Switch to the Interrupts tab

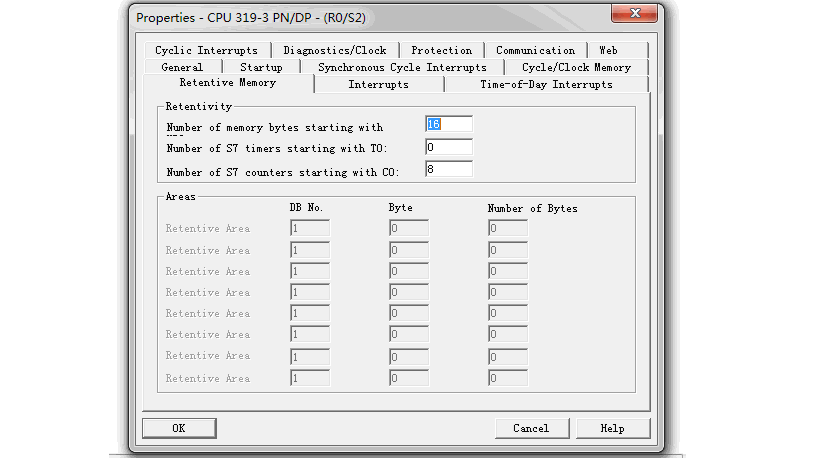(379, 84)
